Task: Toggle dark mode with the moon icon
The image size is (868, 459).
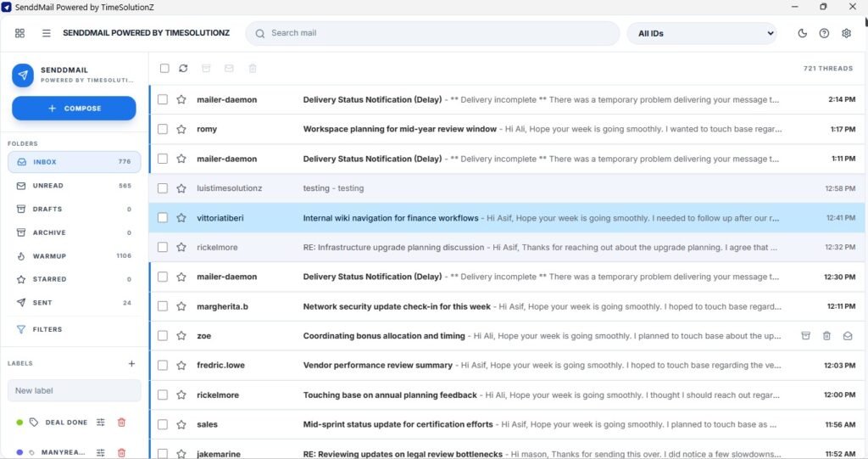Action: (x=803, y=33)
